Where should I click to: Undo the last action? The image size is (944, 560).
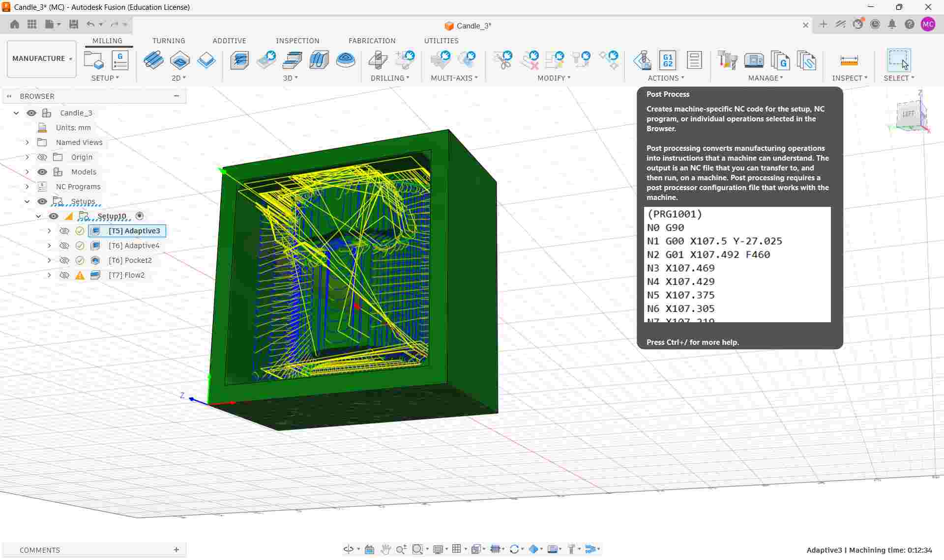coord(90,24)
